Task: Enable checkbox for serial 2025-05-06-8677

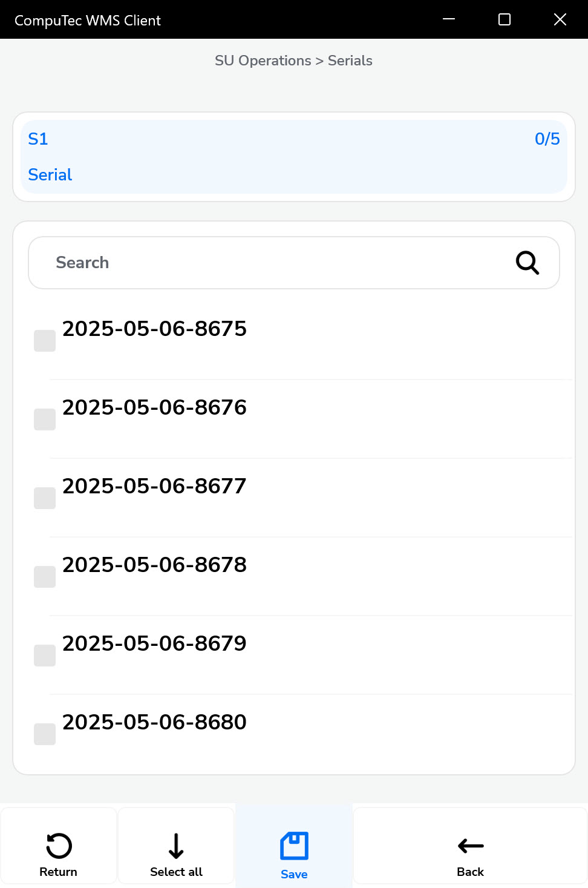Action: 45,498
